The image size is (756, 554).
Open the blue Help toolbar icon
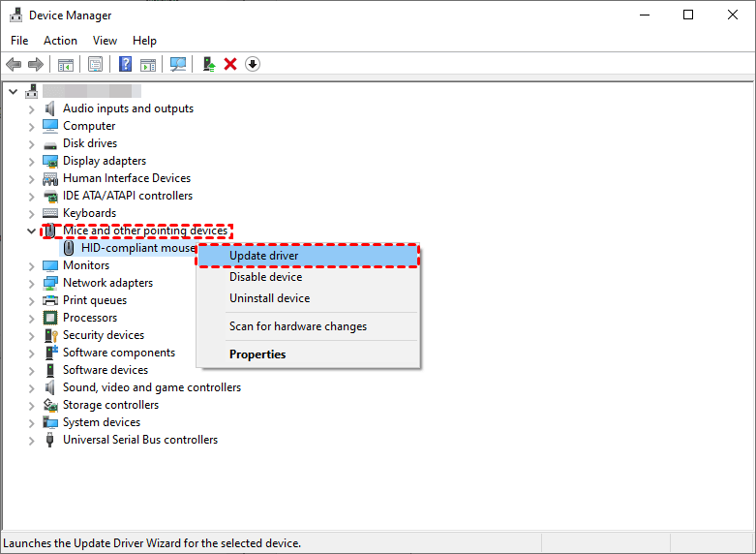point(126,64)
